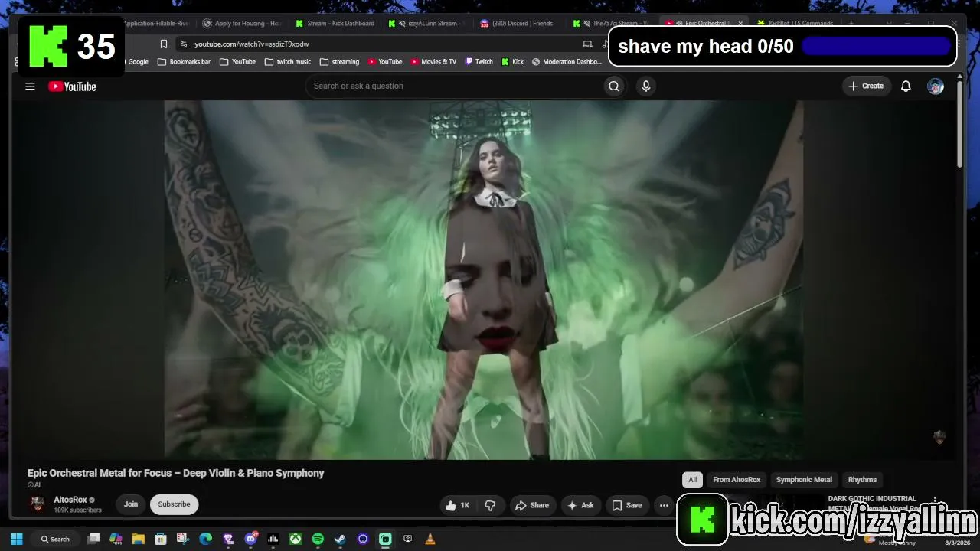Image resolution: width=980 pixels, height=551 pixels.
Task: Open the YouTube bookmark with red icon
Action: [x=385, y=62]
